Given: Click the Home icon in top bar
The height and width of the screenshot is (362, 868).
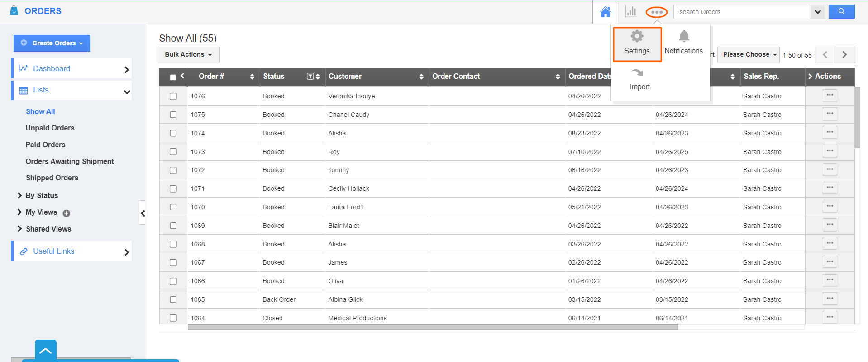Looking at the screenshot, I should (x=605, y=12).
